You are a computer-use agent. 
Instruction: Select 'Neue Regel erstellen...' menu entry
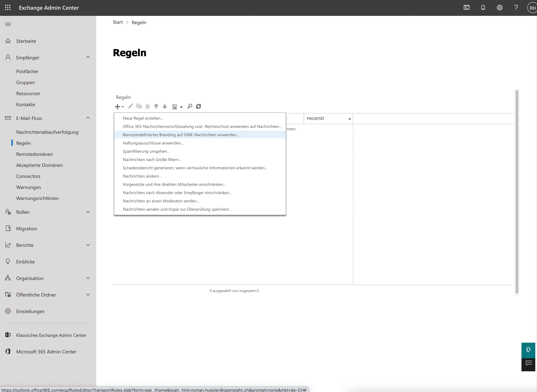coord(143,118)
